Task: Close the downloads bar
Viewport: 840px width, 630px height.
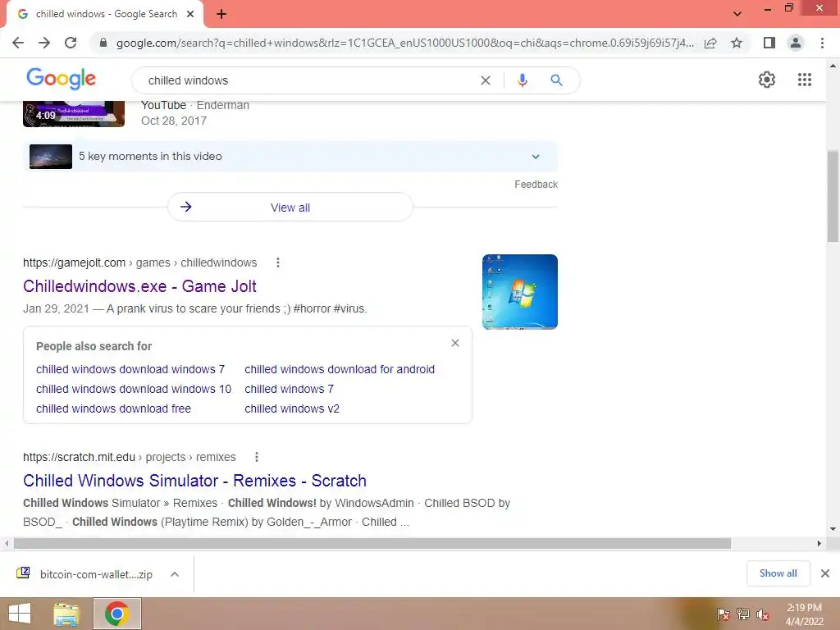Action: point(825,573)
